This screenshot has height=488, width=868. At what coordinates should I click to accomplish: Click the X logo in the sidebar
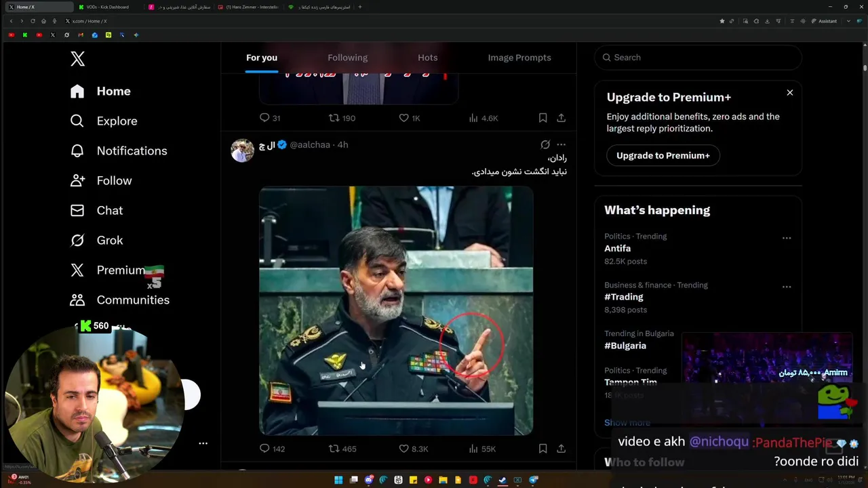tap(78, 59)
